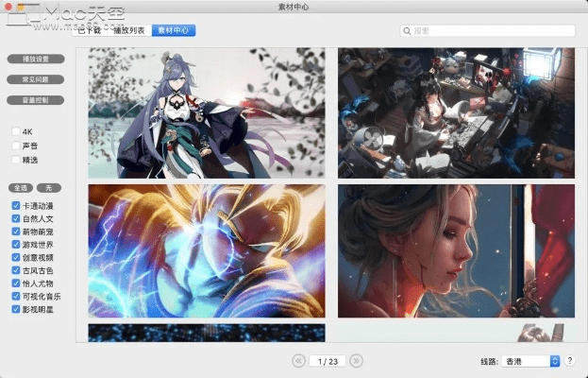Uncheck the 自然人文 category

tap(16, 218)
